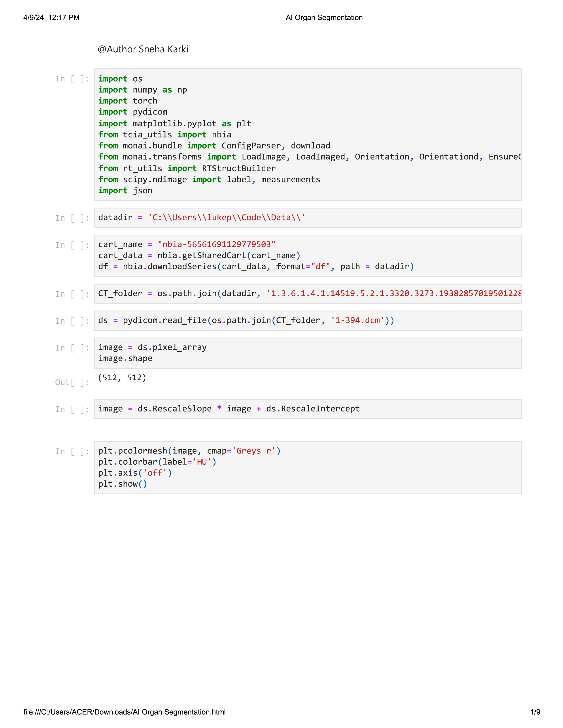
Task: Click the file path URL in footer
Action: [x=124, y=712]
